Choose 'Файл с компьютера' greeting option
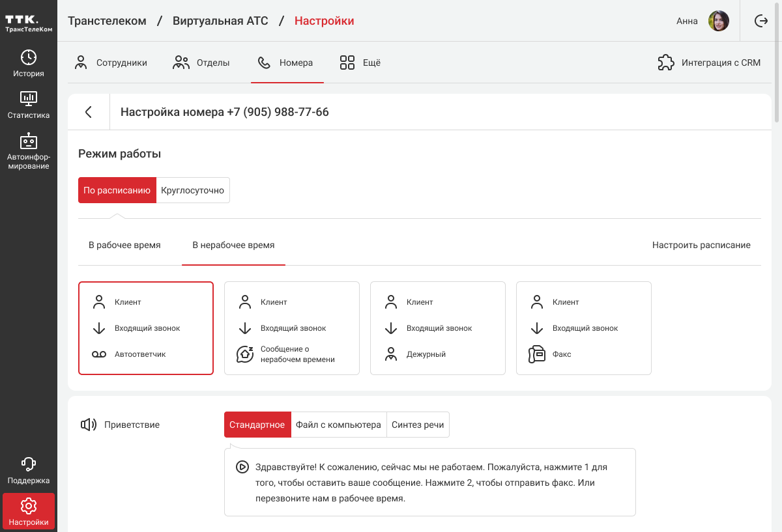782x532 pixels. point(338,425)
